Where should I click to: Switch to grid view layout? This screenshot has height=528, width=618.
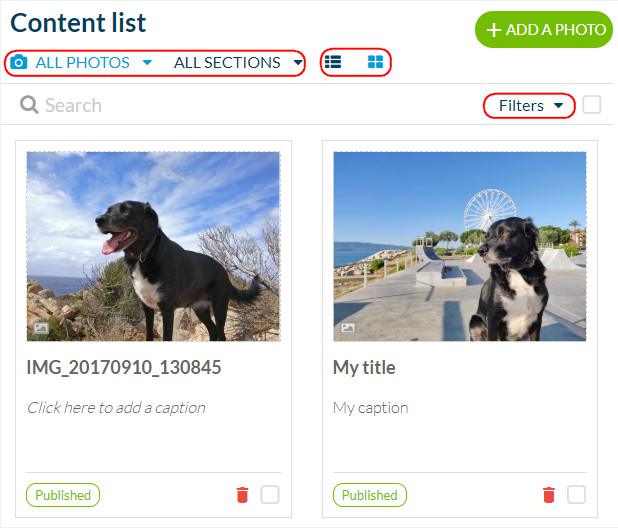[x=375, y=62]
